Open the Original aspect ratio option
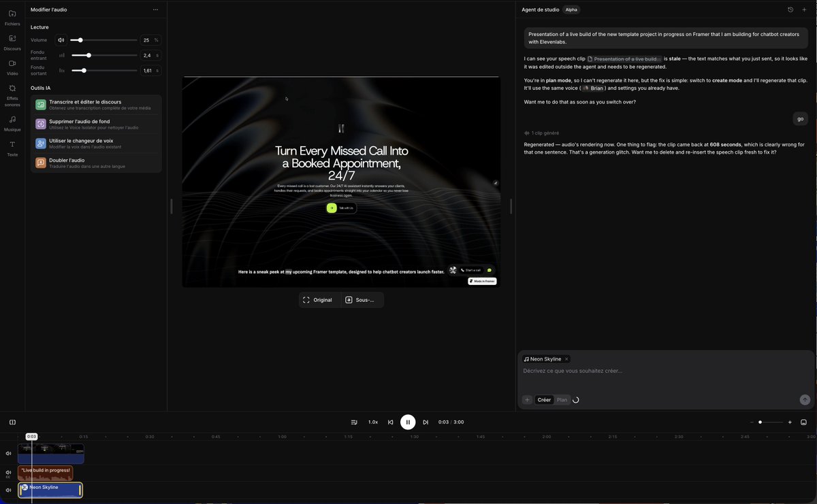Image resolution: width=817 pixels, height=504 pixels. (x=319, y=300)
